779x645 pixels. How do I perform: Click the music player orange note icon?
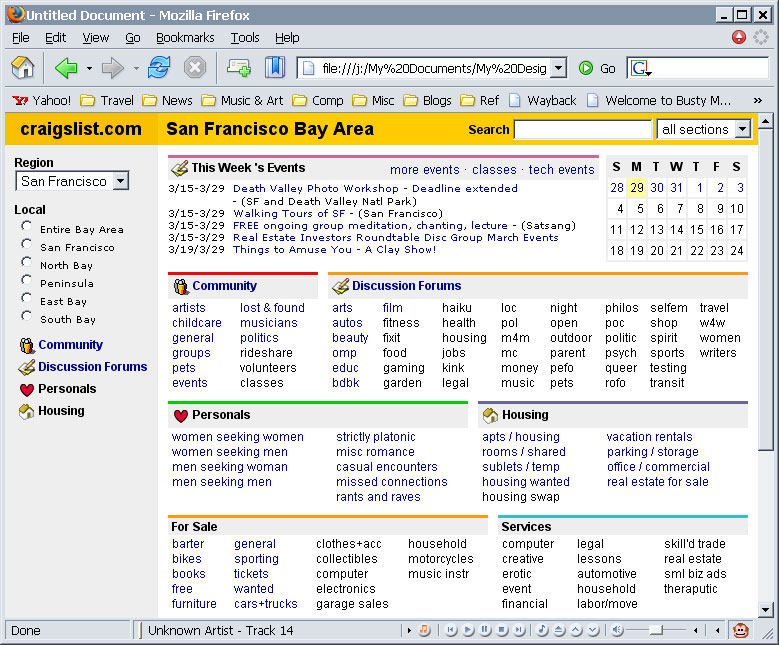click(x=424, y=630)
